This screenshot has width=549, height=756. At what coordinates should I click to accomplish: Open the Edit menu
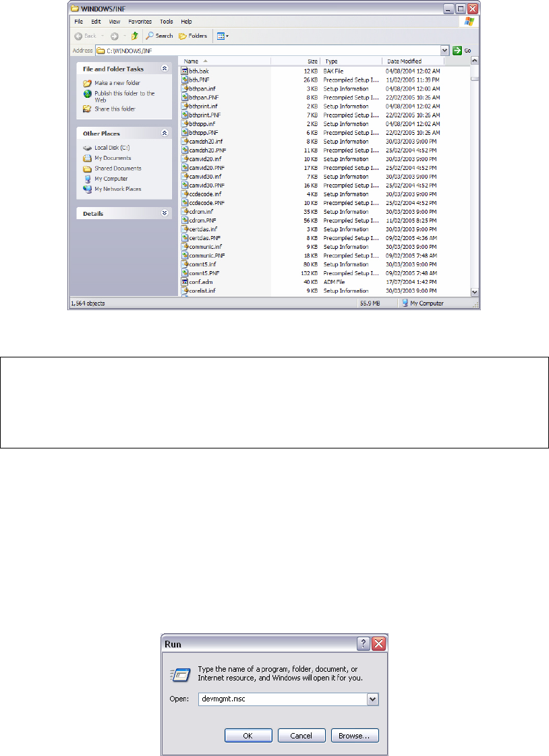pyautogui.click(x=96, y=22)
